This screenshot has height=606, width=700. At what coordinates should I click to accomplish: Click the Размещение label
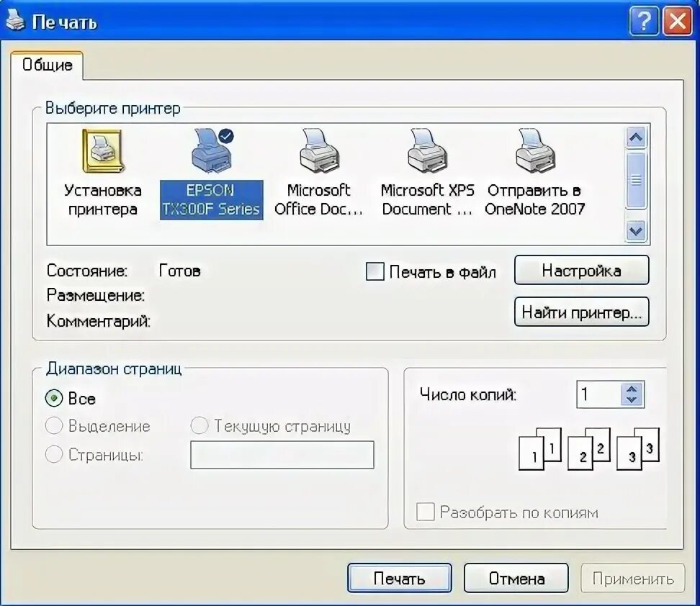(96, 295)
